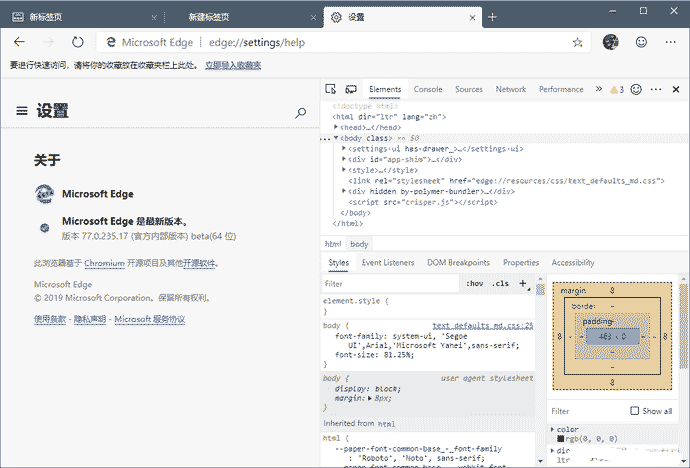Open a new browser tab
The height and width of the screenshot is (468, 690).
click(492, 17)
